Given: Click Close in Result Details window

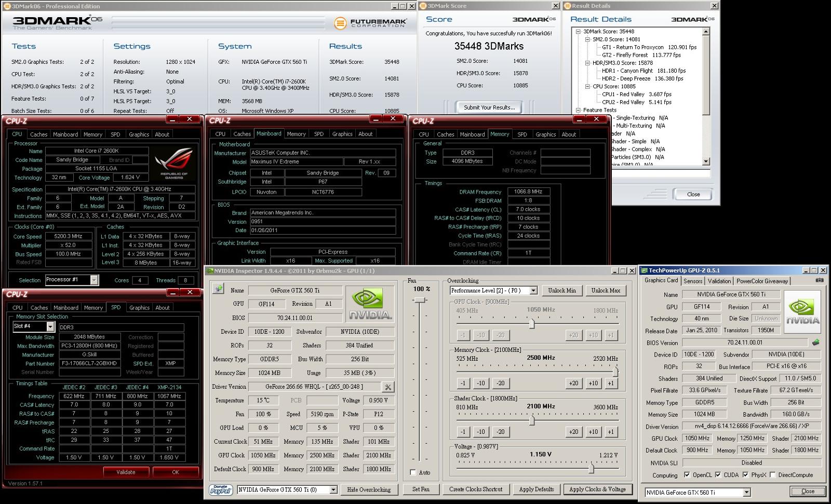Looking at the screenshot, I should pos(693,194).
